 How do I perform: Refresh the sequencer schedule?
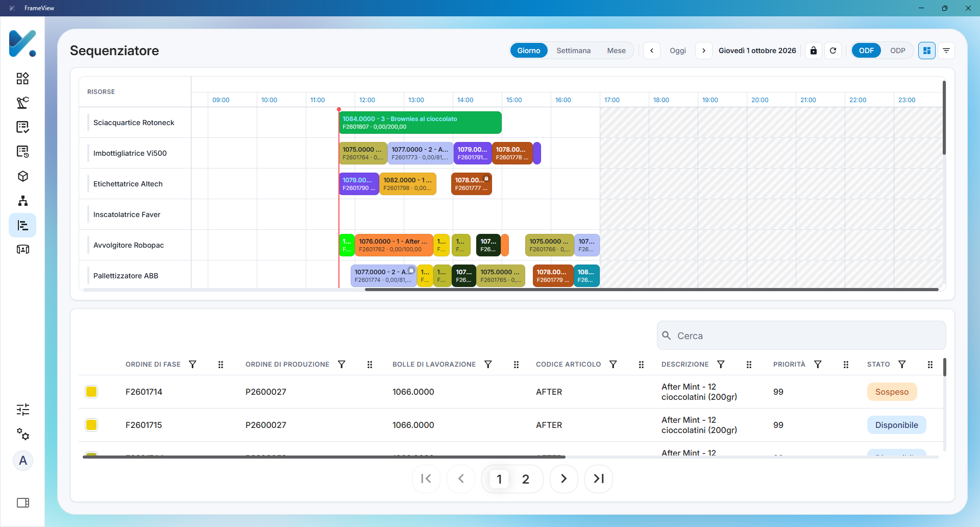[x=833, y=51]
